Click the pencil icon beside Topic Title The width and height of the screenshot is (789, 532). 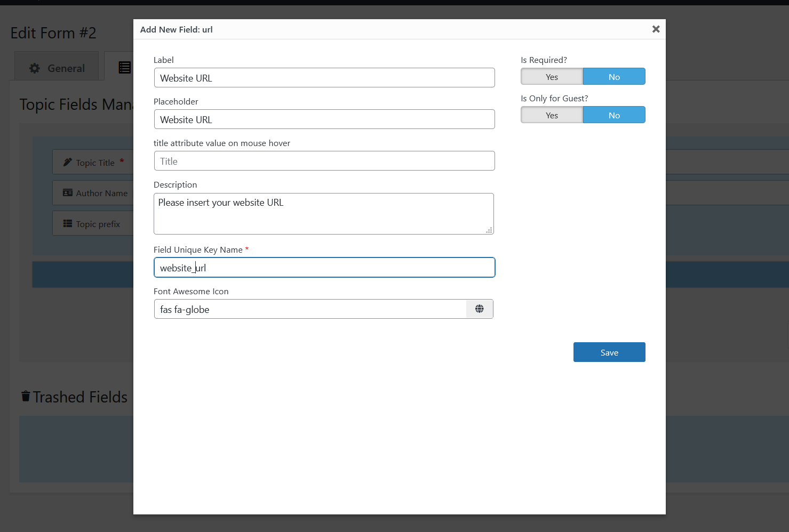point(68,162)
